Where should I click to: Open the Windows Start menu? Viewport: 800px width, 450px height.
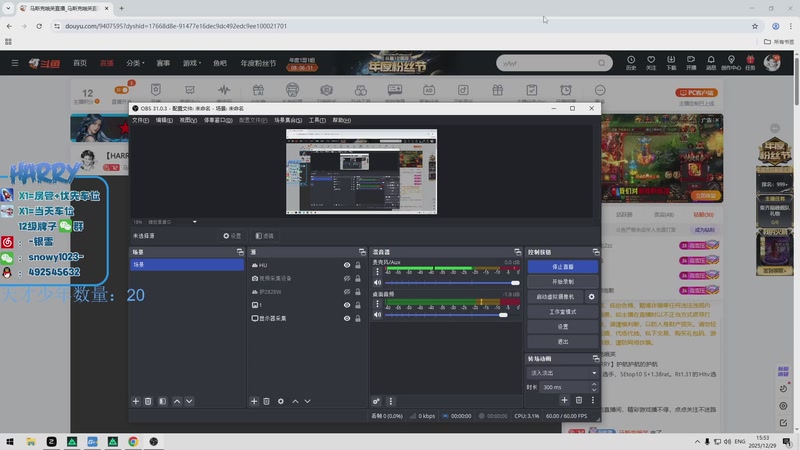point(10,441)
